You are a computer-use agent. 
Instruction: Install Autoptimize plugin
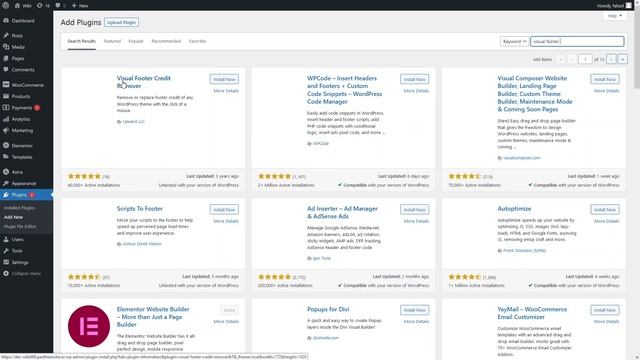point(604,209)
